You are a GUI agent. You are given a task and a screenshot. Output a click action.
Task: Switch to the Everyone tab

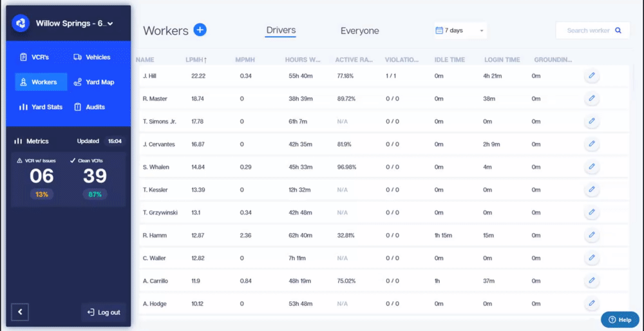360,31
